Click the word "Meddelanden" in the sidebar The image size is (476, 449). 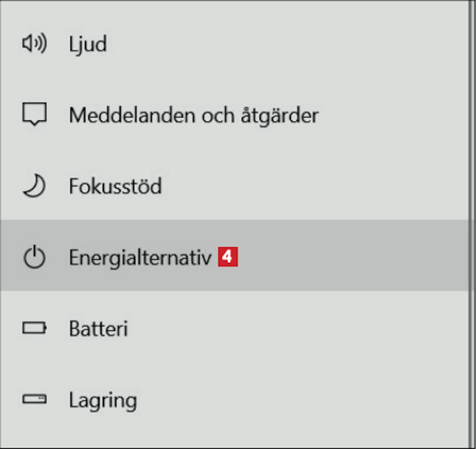click(x=132, y=115)
